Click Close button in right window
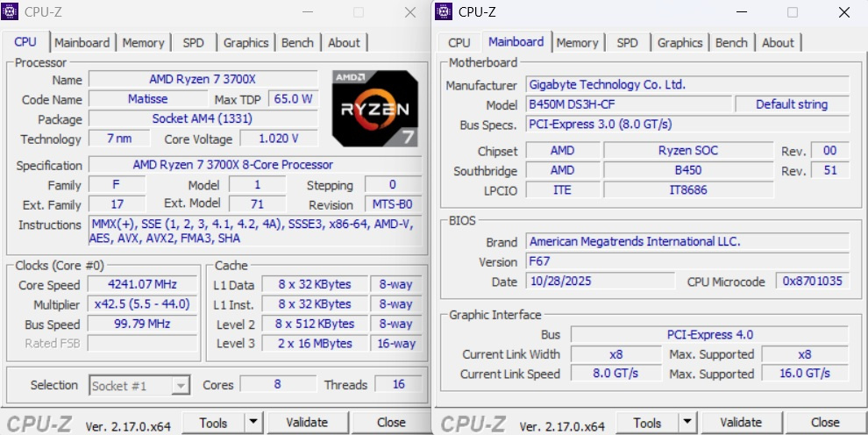The width and height of the screenshot is (868, 435). pyautogui.click(x=825, y=423)
